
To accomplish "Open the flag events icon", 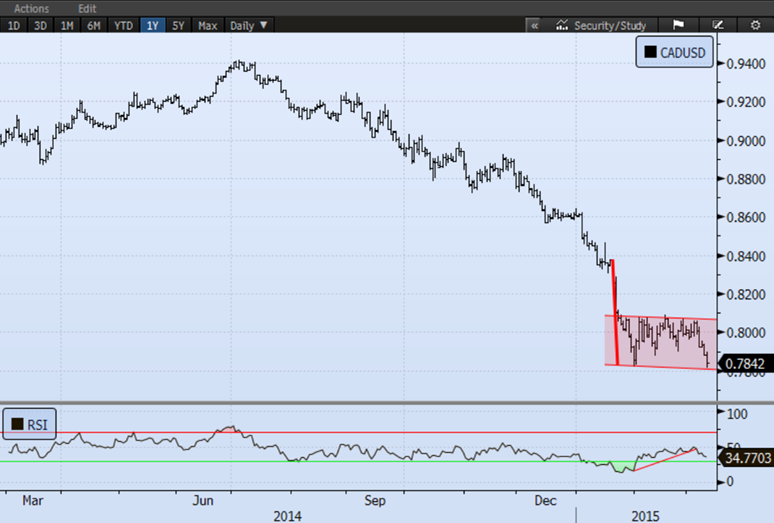I will click(x=677, y=25).
